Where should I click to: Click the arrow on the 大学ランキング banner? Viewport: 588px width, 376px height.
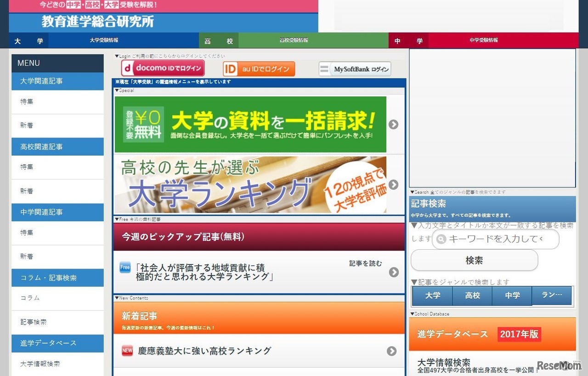(393, 185)
